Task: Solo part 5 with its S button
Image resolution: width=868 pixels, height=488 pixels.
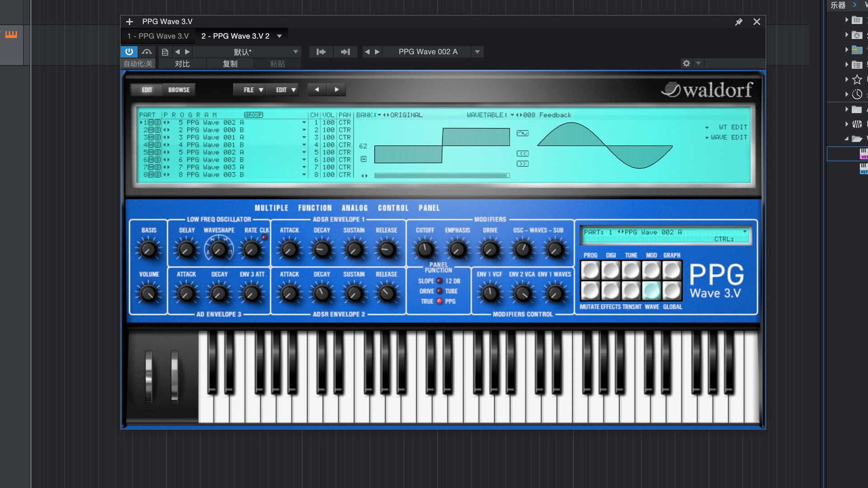Action: pyautogui.click(x=157, y=152)
